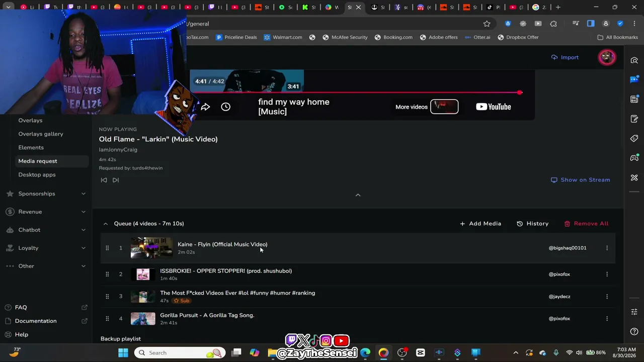This screenshot has width=644, height=362.
Task: Select Kaine - Flyin video thumbnail
Action: pyautogui.click(x=151, y=248)
